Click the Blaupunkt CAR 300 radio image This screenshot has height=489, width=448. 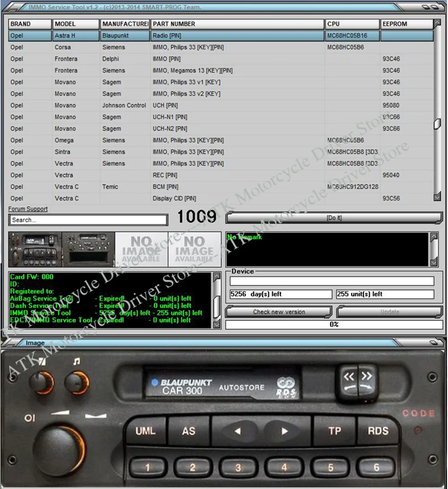pyautogui.click(x=224, y=419)
